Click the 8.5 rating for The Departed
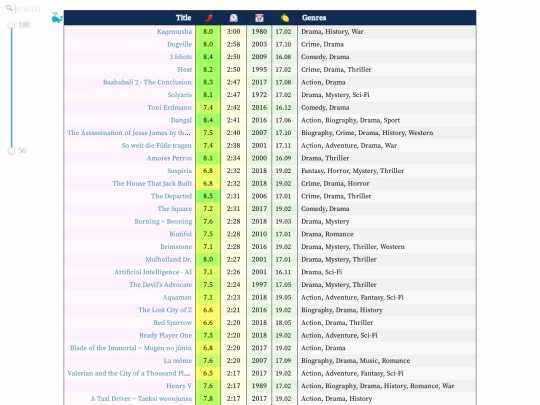540x405 pixels. point(208,196)
